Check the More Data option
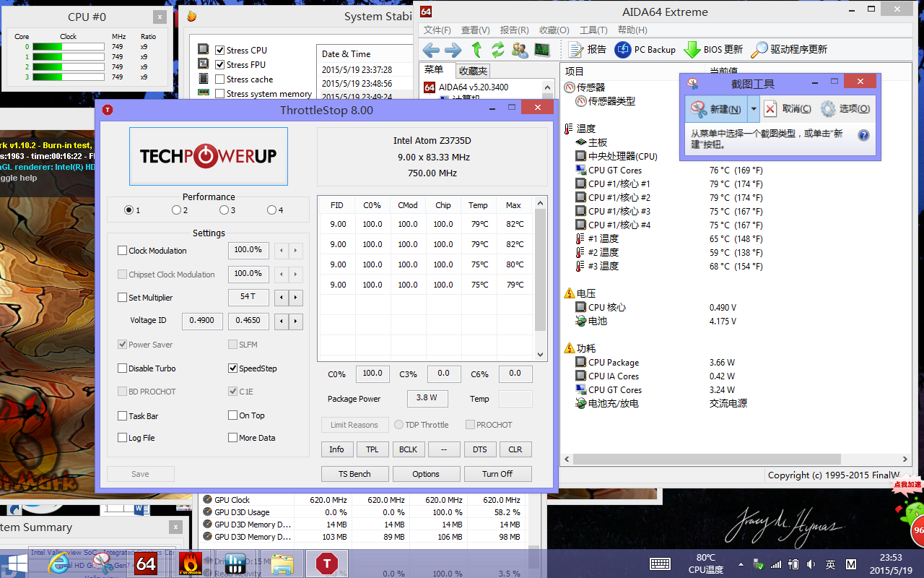 coord(232,438)
